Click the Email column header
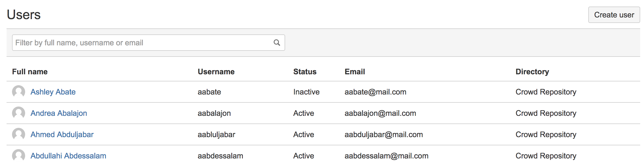Screen dimensions: 644x165 [x=355, y=72]
